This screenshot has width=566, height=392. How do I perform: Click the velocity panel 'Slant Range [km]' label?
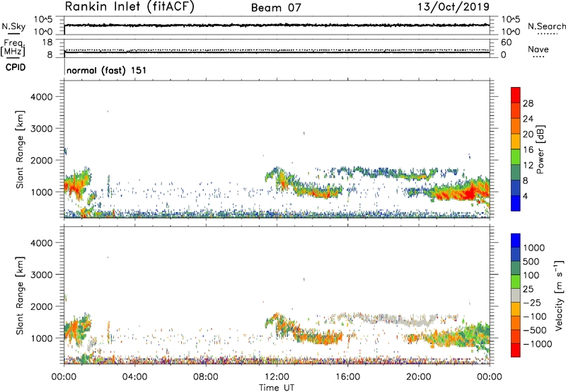pos(20,295)
